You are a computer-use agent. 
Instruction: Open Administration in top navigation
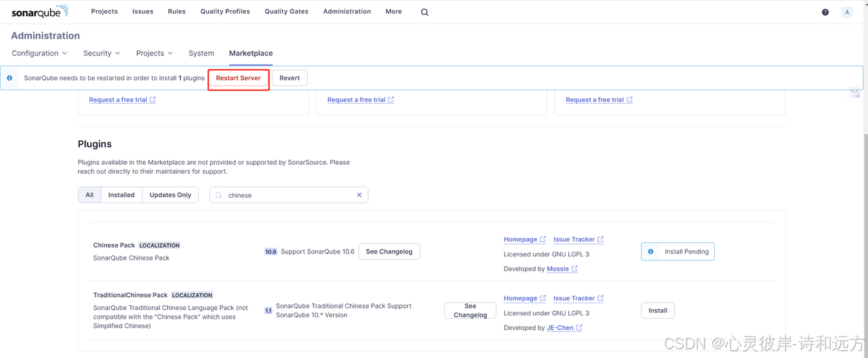pyautogui.click(x=347, y=12)
